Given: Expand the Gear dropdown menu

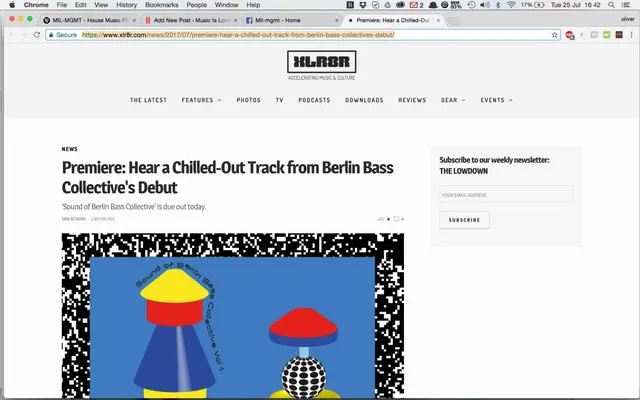Looking at the screenshot, I should 453,100.
